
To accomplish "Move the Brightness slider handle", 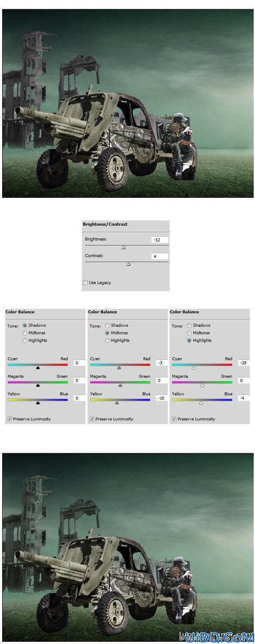I will click(x=123, y=247).
